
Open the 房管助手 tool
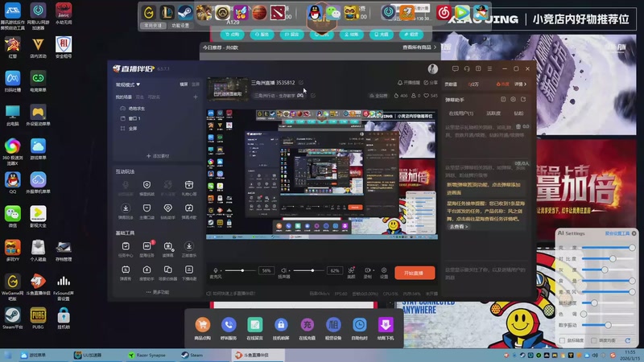pos(147,273)
